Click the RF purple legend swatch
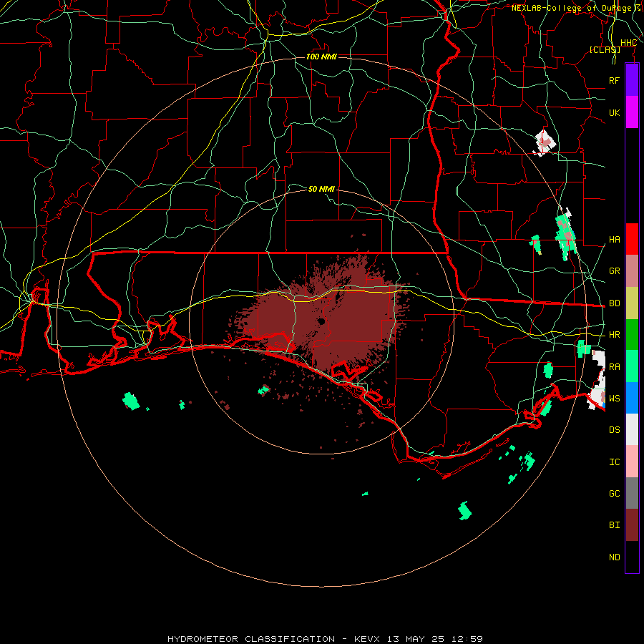644x644 pixels. click(632, 80)
